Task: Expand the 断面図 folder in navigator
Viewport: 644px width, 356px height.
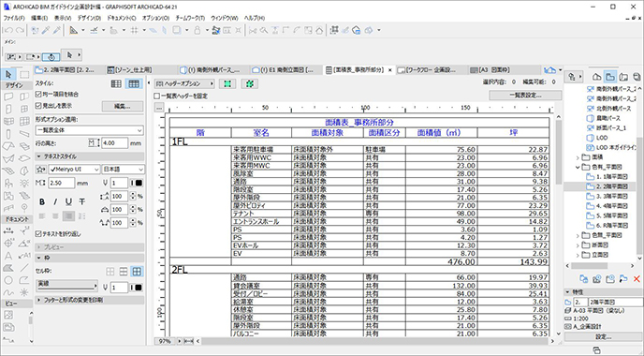Action: (x=578, y=245)
